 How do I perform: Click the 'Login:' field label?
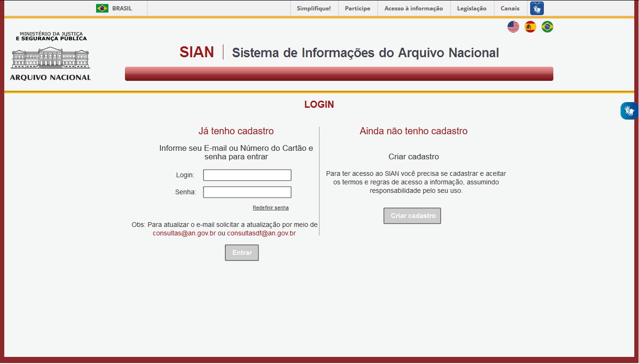click(185, 175)
